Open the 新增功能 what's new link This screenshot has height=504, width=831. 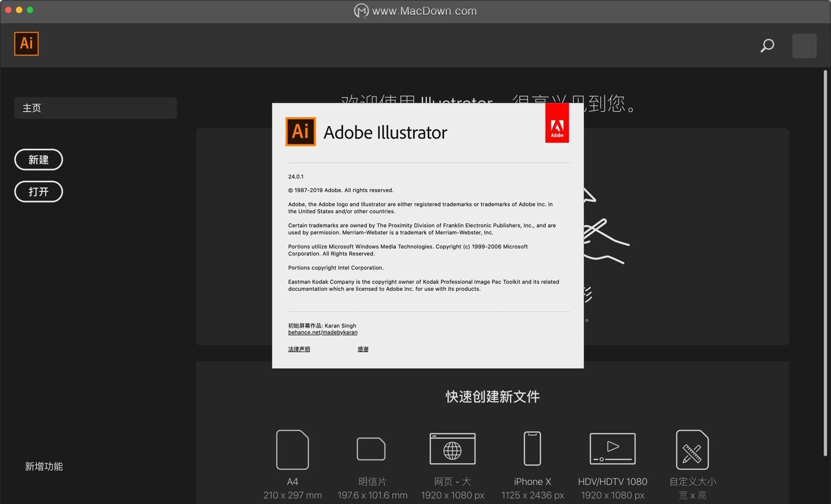pos(44,467)
